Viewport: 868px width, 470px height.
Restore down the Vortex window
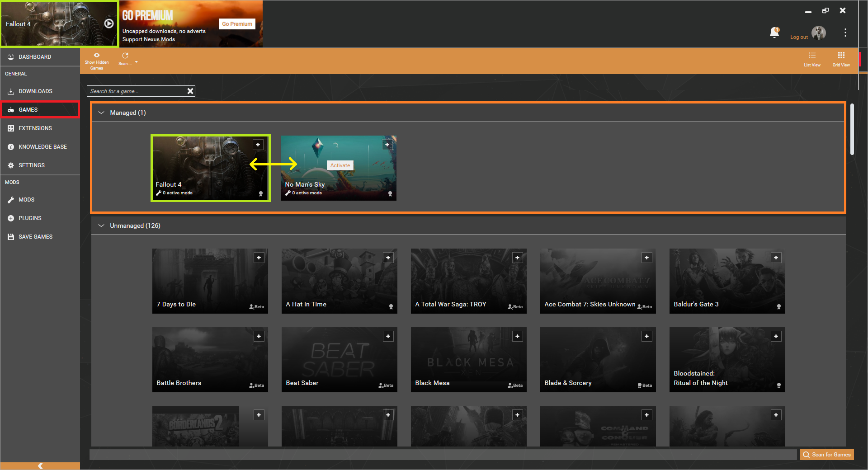[x=826, y=10]
